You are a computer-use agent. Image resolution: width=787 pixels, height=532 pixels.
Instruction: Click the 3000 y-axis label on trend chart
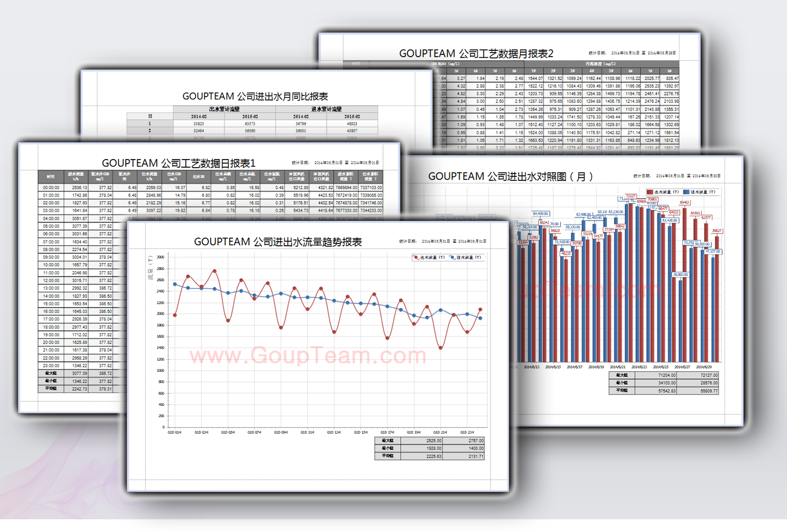click(160, 257)
